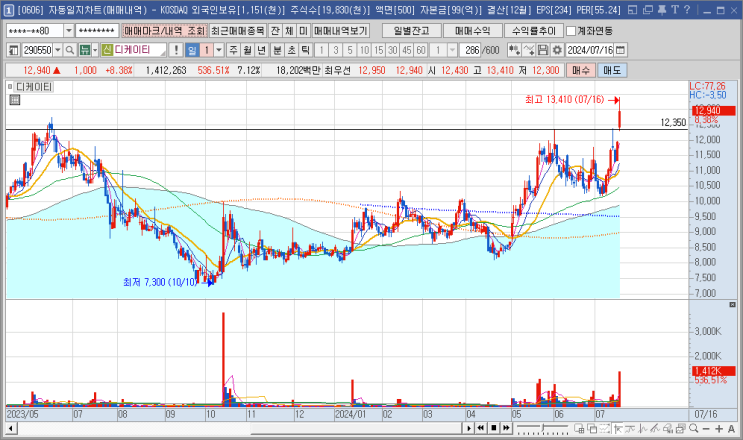Click the small grid icon under 디케이티 label
The image size is (743, 440).
point(15,99)
